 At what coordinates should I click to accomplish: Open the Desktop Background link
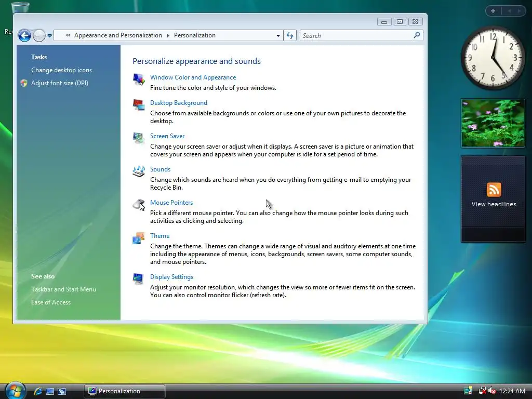click(x=179, y=103)
